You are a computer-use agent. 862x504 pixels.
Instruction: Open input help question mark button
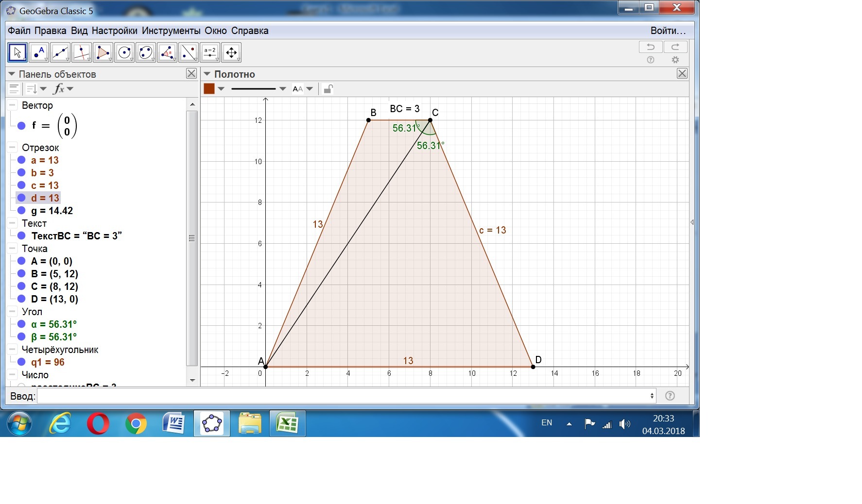[670, 396]
